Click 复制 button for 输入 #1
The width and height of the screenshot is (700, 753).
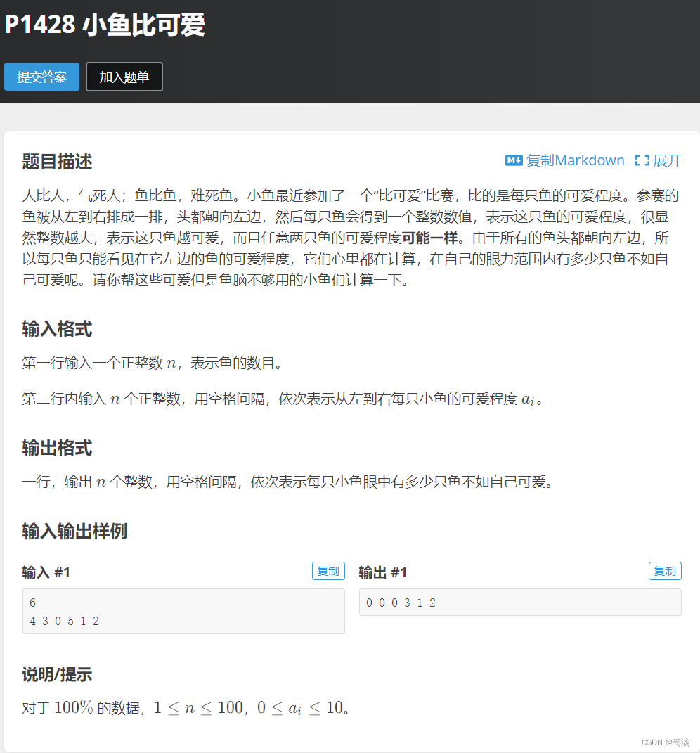(x=328, y=571)
